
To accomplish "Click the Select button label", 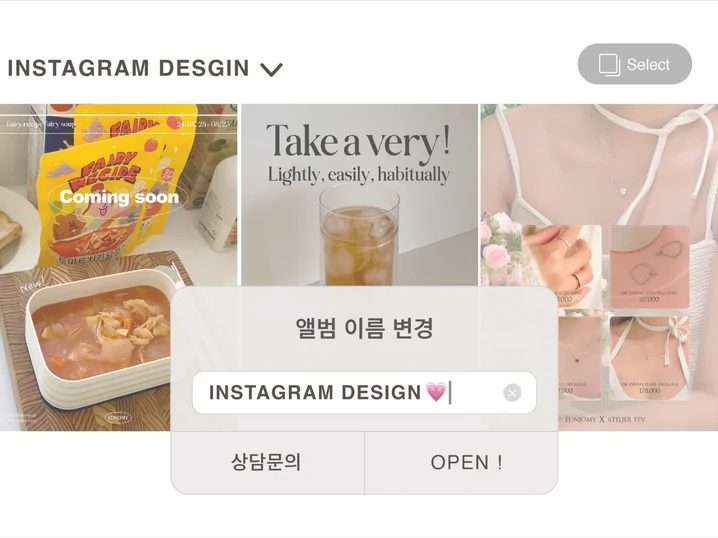I will (x=648, y=65).
